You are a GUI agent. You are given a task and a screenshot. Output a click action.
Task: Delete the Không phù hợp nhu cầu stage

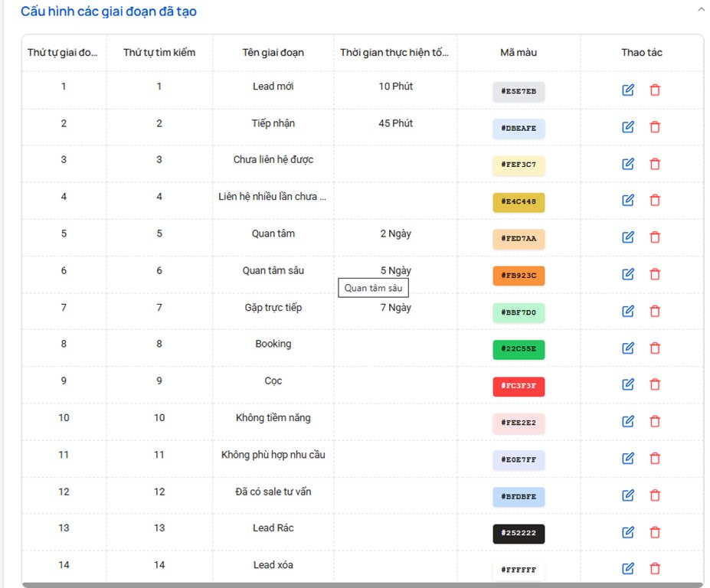(655, 459)
